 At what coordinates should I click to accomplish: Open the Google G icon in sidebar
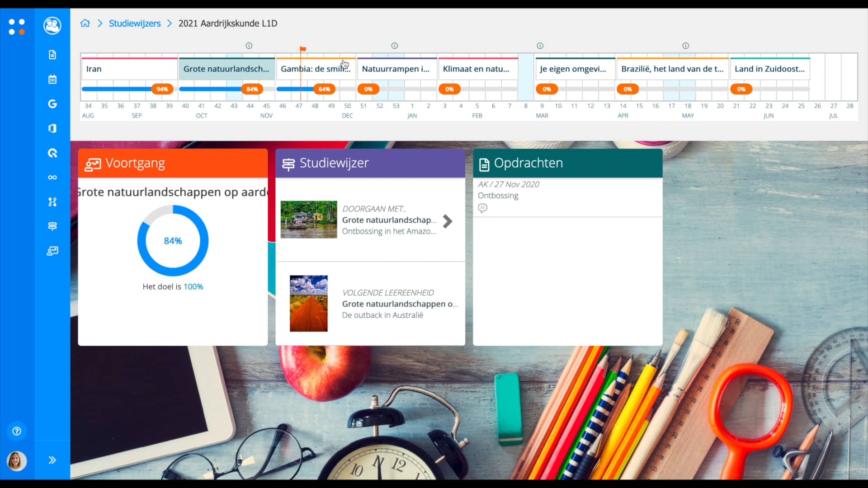[52, 104]
